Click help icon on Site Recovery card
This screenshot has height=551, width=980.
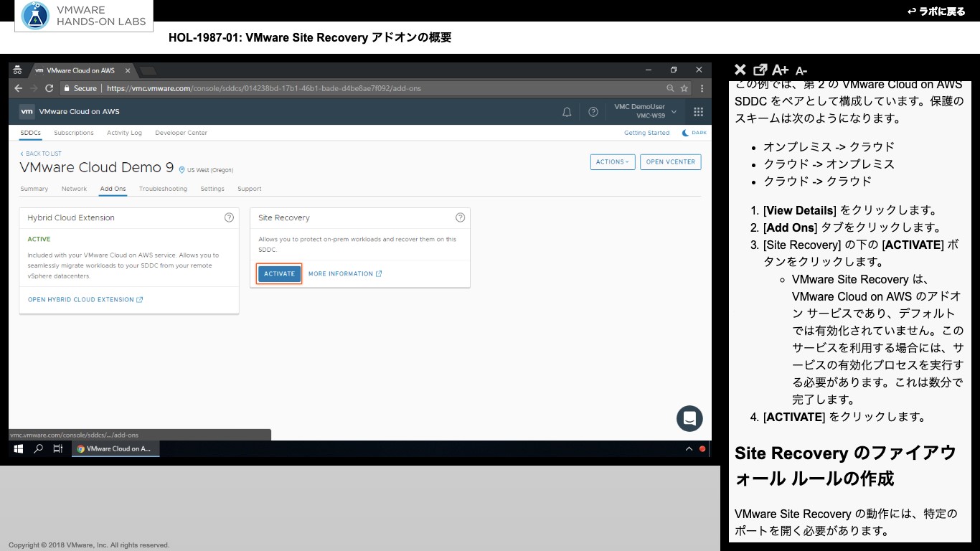tap(461, 217)
